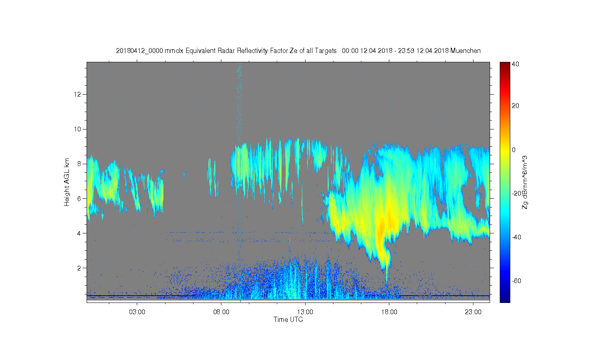This screenshot has height=364, width=607.
Task: Click the yellow region of the colorbar
Action: (x=505, y=150)
